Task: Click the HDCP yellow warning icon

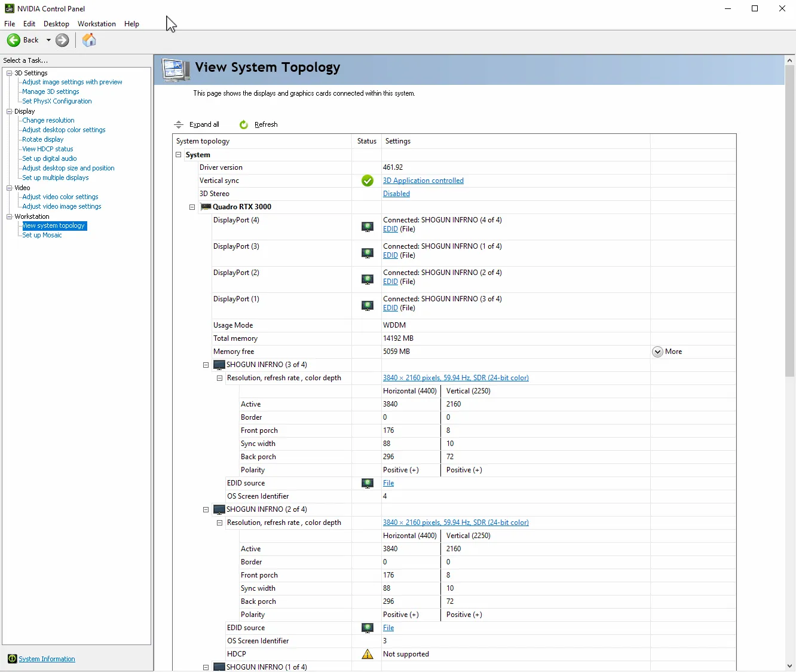Action: (x=368, y=654)
